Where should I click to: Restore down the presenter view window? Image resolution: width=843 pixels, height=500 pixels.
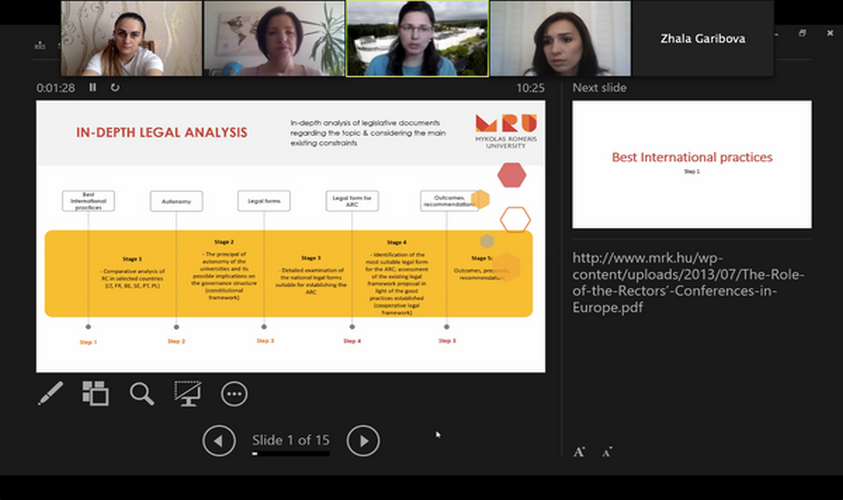802,33
